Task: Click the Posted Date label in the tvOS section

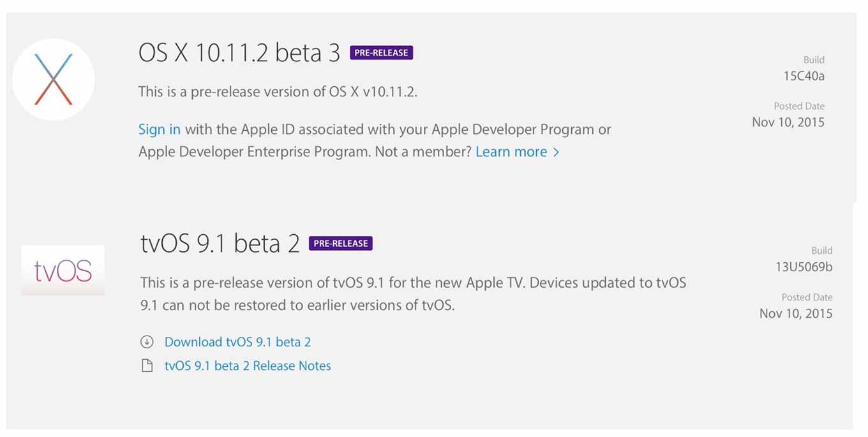Action: [807, 297]
